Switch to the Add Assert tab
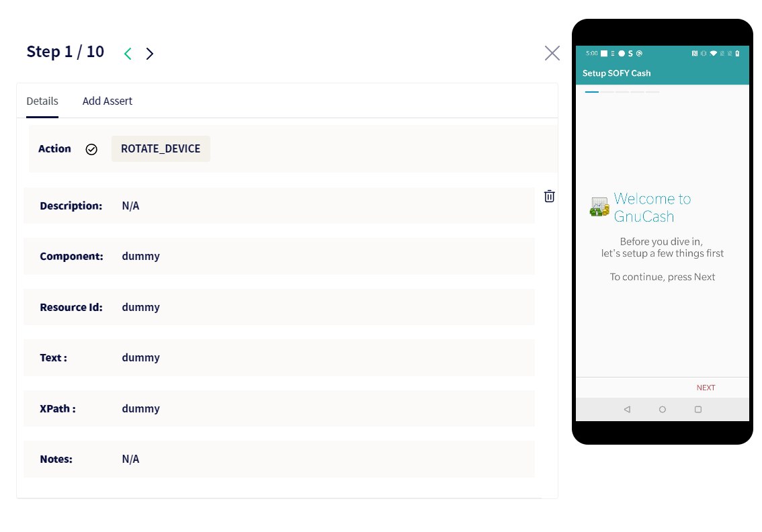This screenshot has height=532, width=762. click(107, 101)
